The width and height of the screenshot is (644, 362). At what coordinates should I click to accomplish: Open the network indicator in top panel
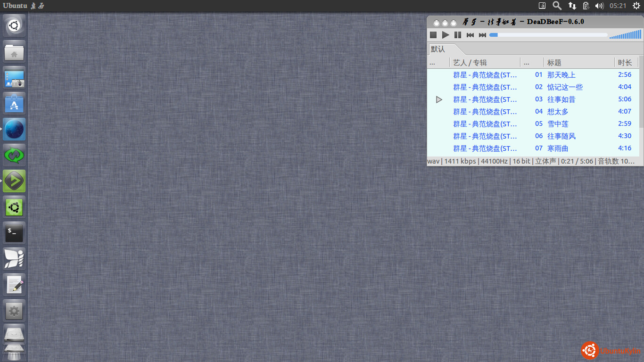[x=572, y=6]
